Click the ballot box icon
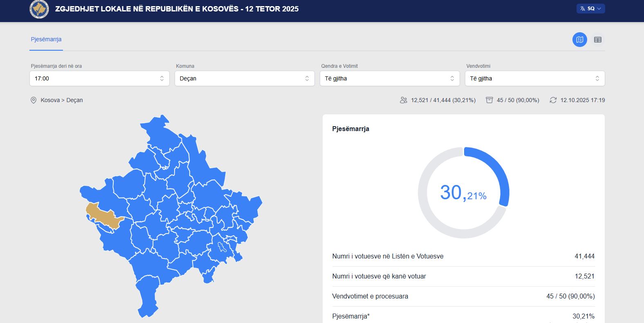The width and height of the screenshot is (644, 323). tap(489, 100)
